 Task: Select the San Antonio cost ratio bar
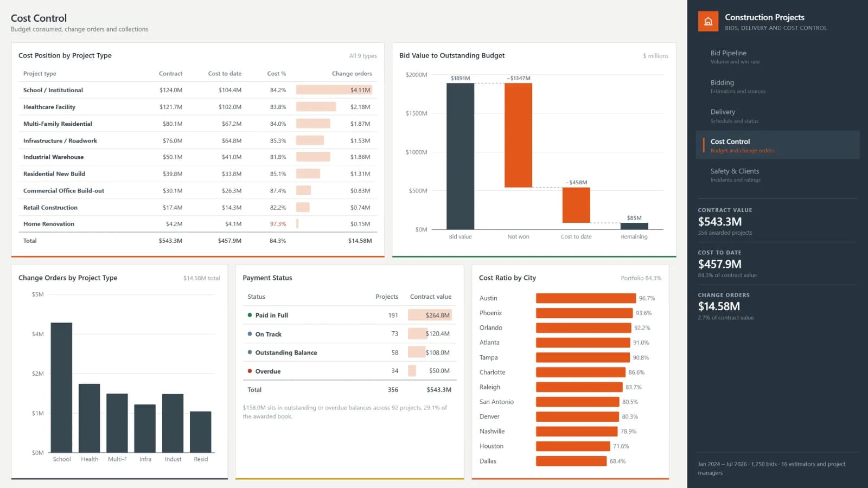tap(578, 402)
